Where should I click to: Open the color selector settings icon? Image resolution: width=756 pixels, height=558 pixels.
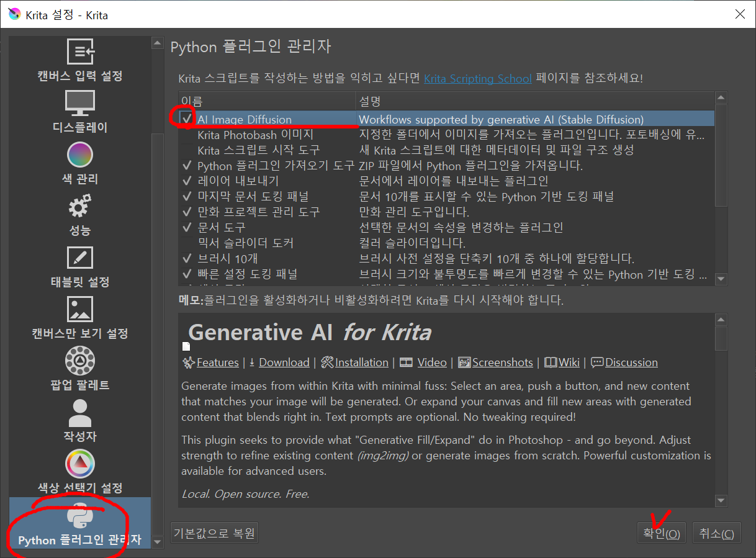(x=79, y=464)
